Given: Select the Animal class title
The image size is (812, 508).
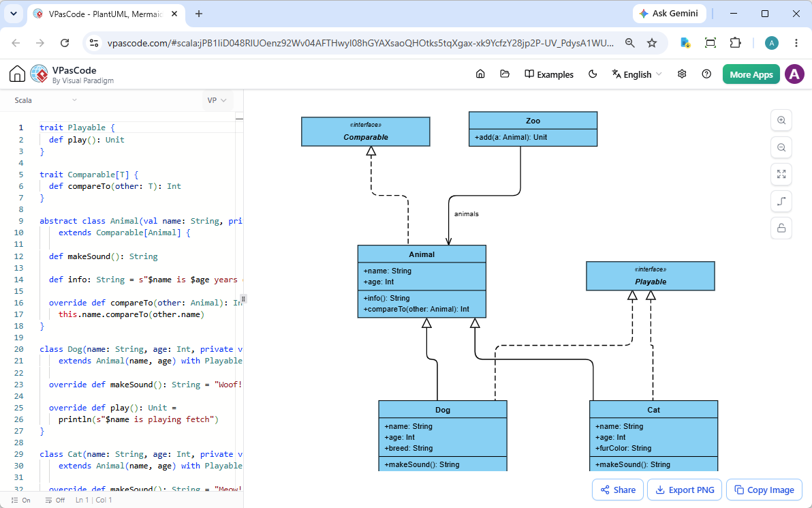Looking at the screenshot, I should [422, 254].
